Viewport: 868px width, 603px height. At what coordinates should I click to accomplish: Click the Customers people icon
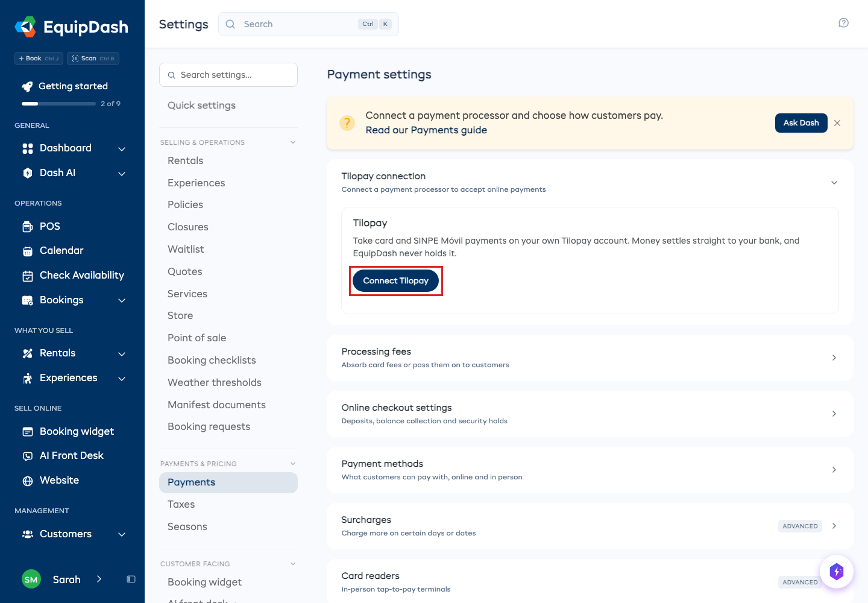[x=28, y=534]
